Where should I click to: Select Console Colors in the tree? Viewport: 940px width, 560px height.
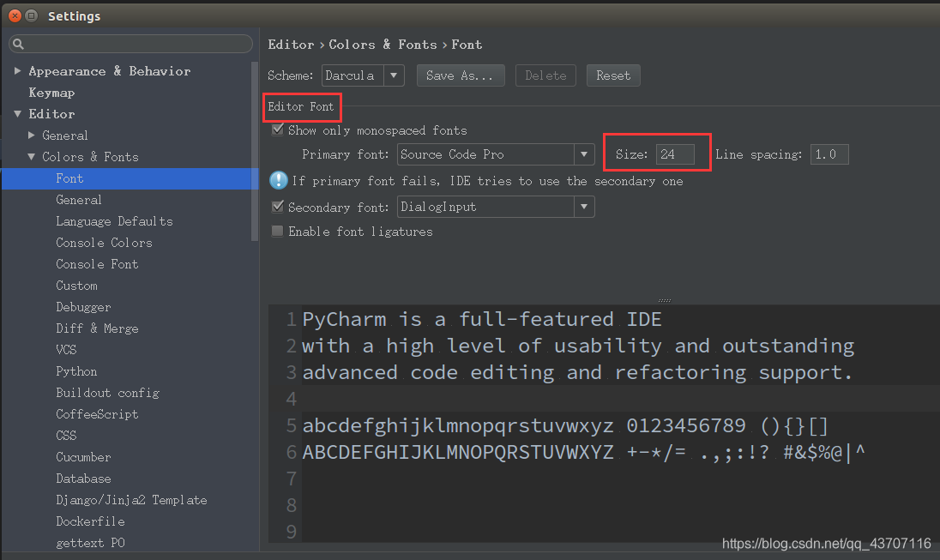click(x=104, y=243)
